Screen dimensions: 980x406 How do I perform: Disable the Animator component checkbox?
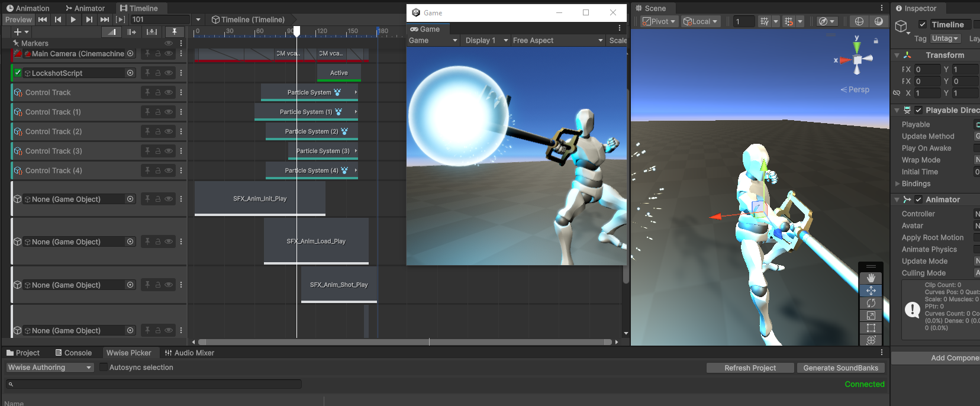(918, 199)
